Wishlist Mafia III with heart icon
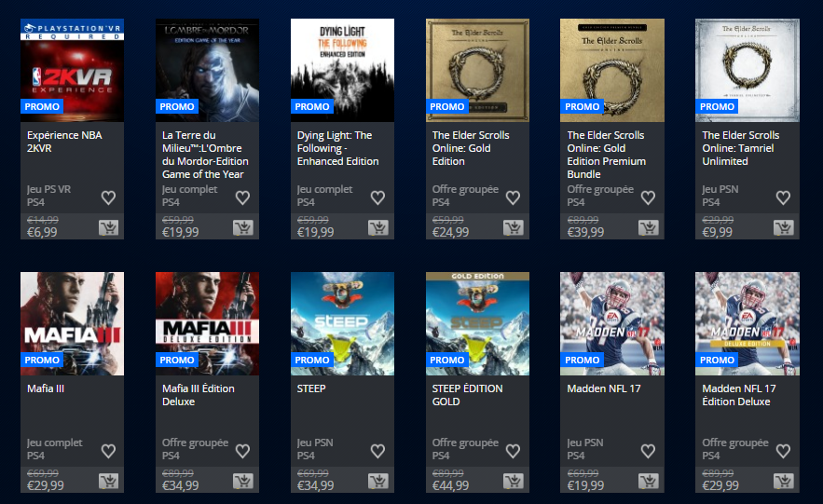 tap(108, 451)
